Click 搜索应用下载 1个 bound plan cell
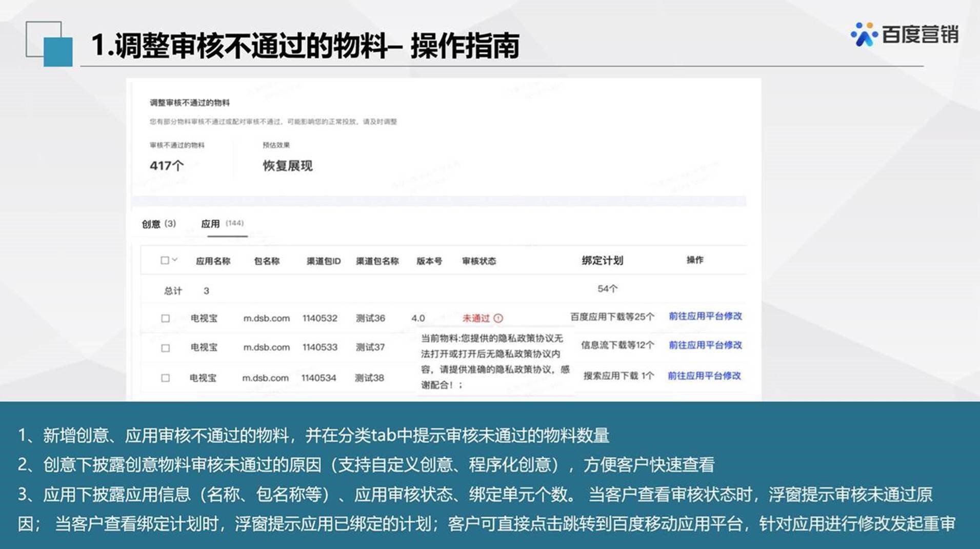 (x=618, y=376)
